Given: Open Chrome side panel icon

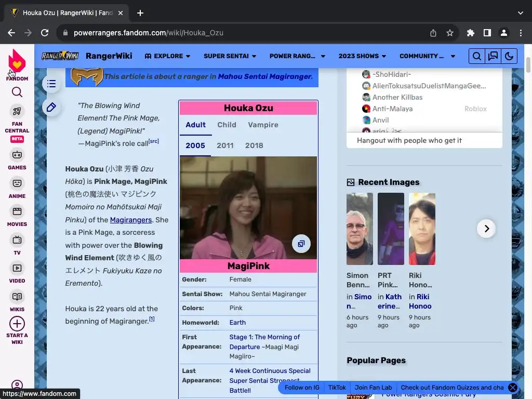Looking at the screenshot, I should [487, 33].
